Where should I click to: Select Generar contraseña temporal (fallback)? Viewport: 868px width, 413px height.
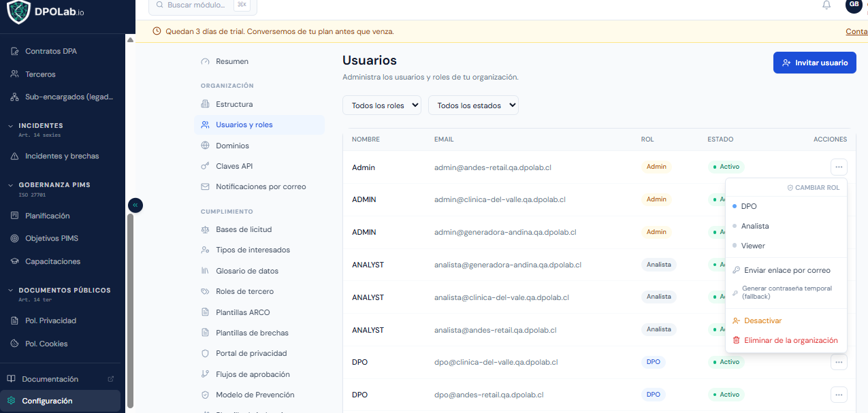[x=786, y=293]
